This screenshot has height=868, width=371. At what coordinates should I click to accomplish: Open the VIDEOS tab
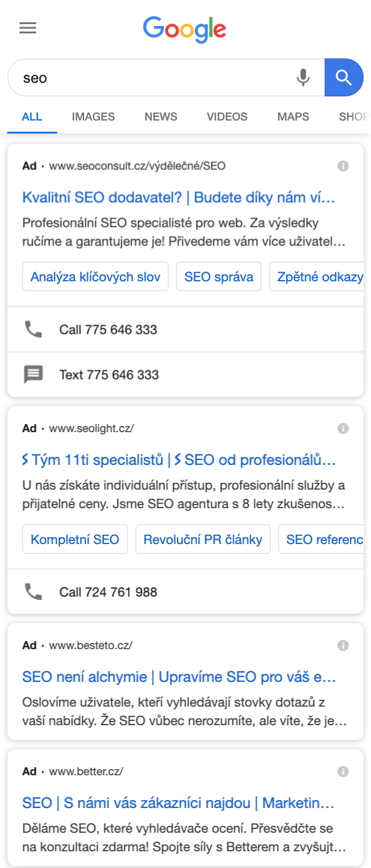click(x=227, y=116)
